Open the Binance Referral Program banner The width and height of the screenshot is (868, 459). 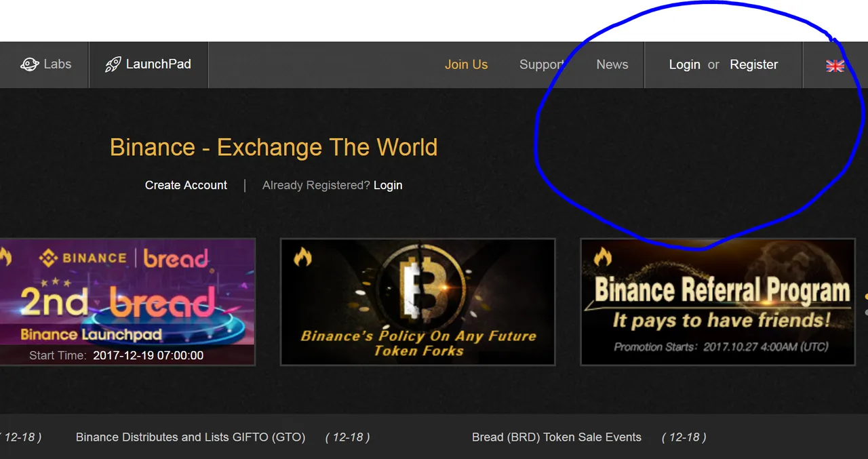tap(717, 302)
